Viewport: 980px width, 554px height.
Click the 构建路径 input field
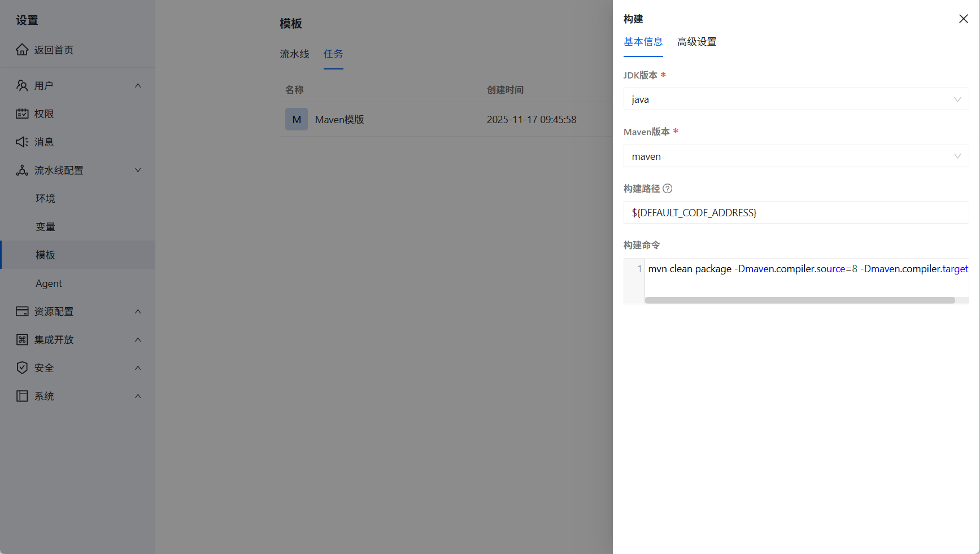coord(796,212)
